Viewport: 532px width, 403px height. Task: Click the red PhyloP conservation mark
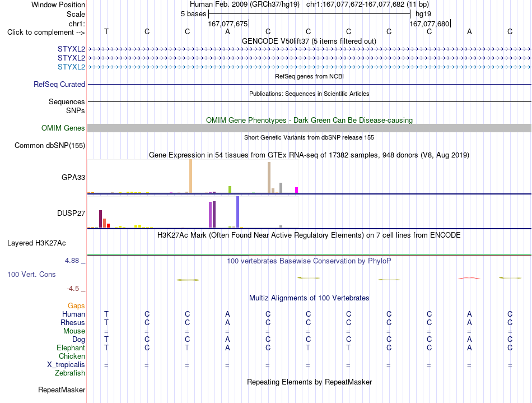click(469, 278)
